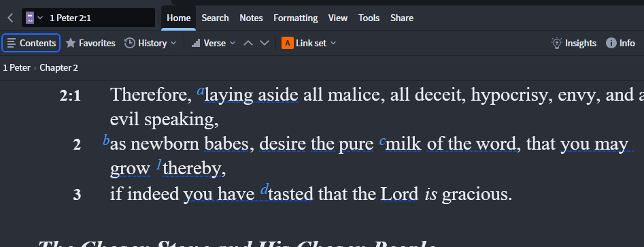Select the Tools tab
The image size is (644, 247).
[x=369, y=18]
